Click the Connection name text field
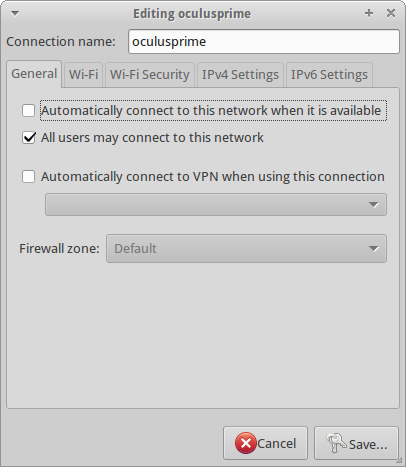 [x=264, y=42]
